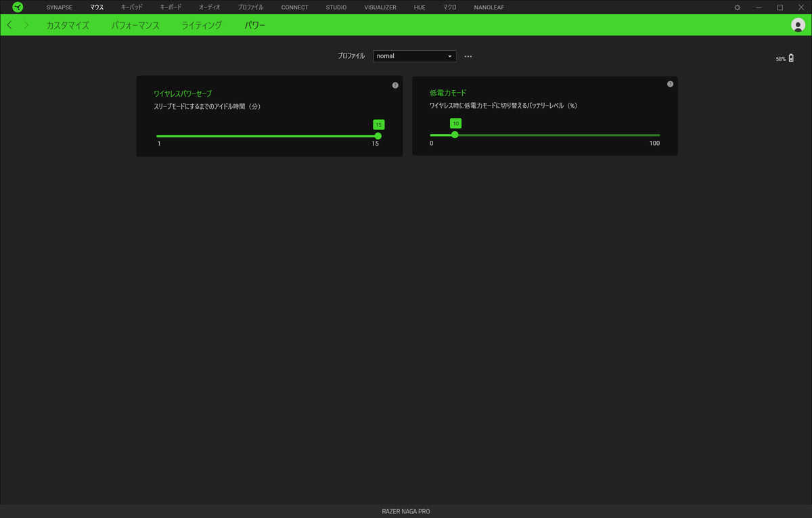Select the パワー sub-tab
The width and height of the screenshot is (812, 518).
pos(255,25)
